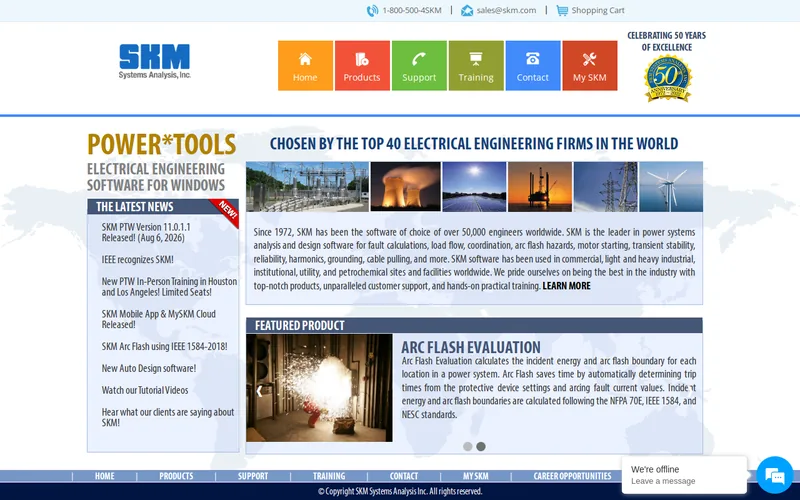Click the shopping cart icon
The height and width of the screenshot is (500, 800).
pos(562,10)
